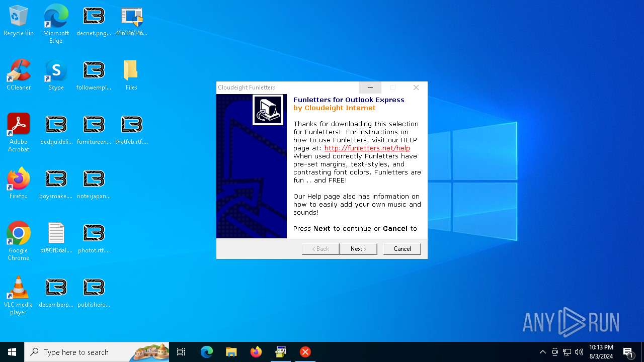
Task: Select furnitureen desktop file
Action: pyautogui.click(x=94, y=130)
